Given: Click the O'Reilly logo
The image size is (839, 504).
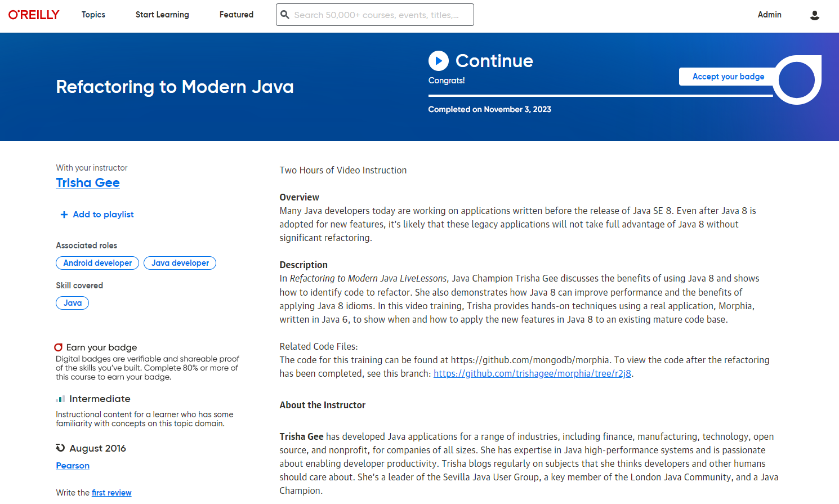Looking at the screenshot, I should [34, 15].
